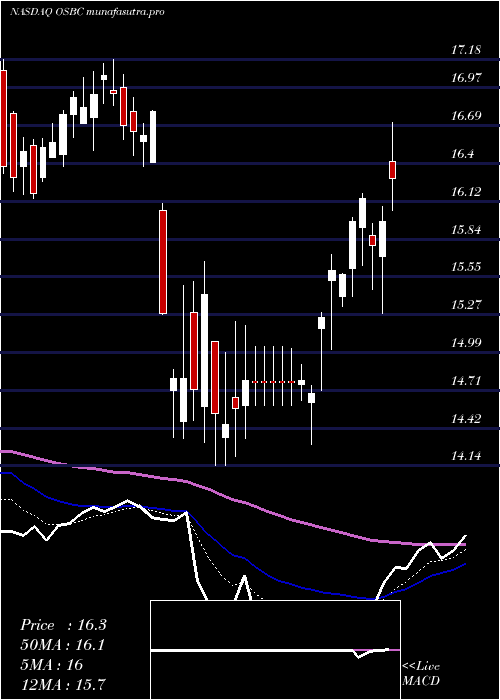
Task: Click the <<Live MACD label
Action: 421,674
